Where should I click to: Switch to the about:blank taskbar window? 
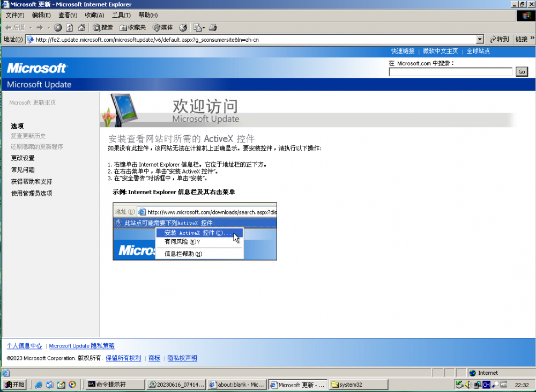click(237, 384)
